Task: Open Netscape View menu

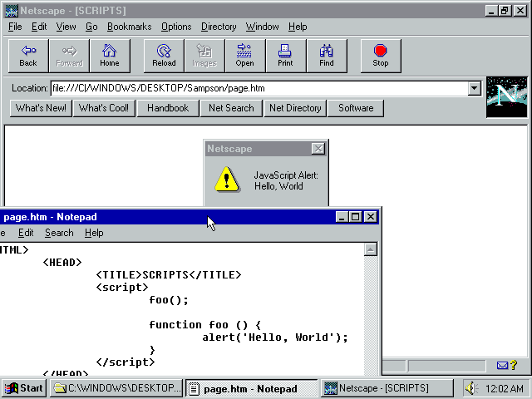Action: pos(66,27)
